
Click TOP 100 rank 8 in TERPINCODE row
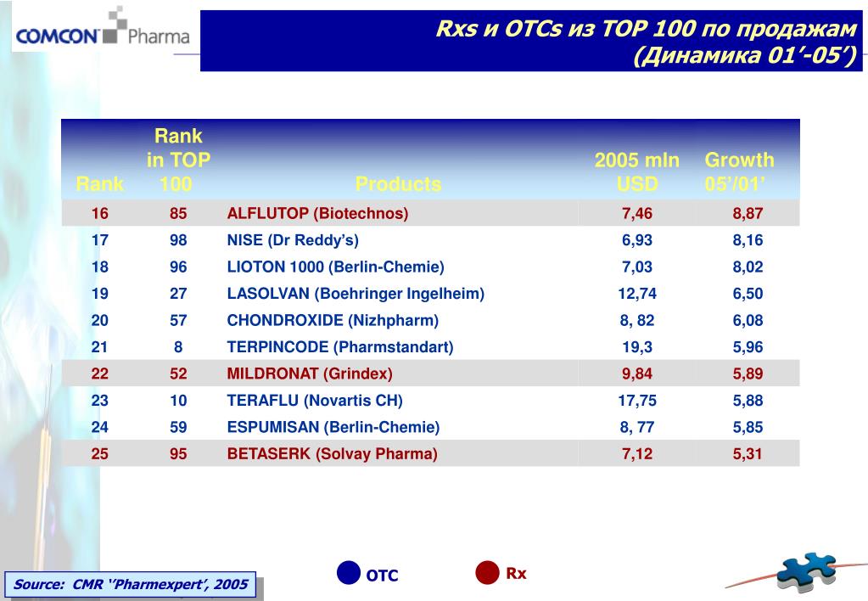point(178,346)
